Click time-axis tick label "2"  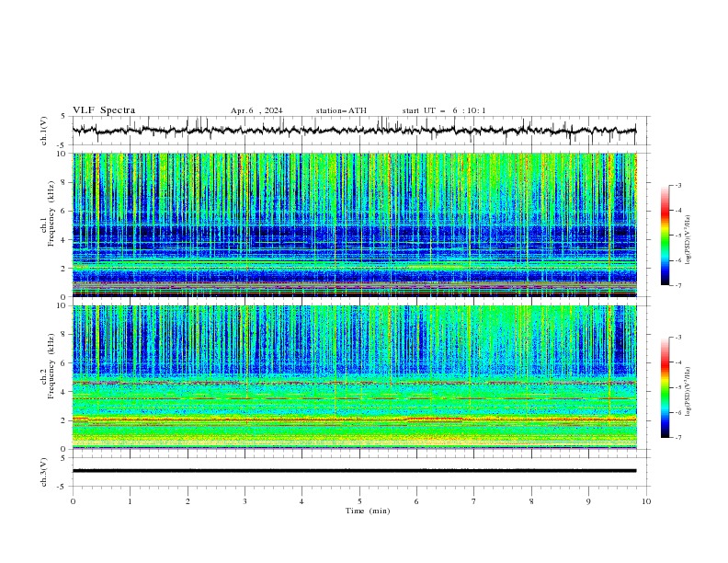tap(188, 501)
